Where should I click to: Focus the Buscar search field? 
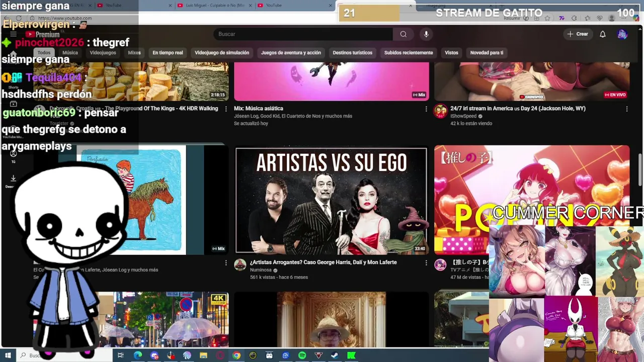pos(303,34)
